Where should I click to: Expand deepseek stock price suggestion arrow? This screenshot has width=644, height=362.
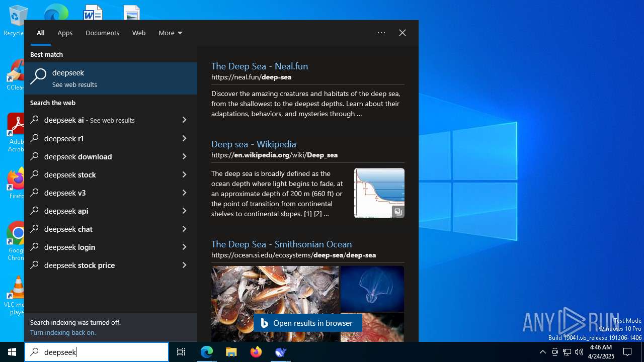tap(184, 265)
